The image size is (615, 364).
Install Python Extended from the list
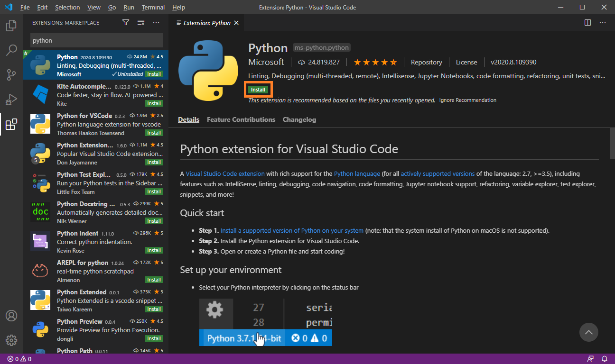tap(154, 309)
